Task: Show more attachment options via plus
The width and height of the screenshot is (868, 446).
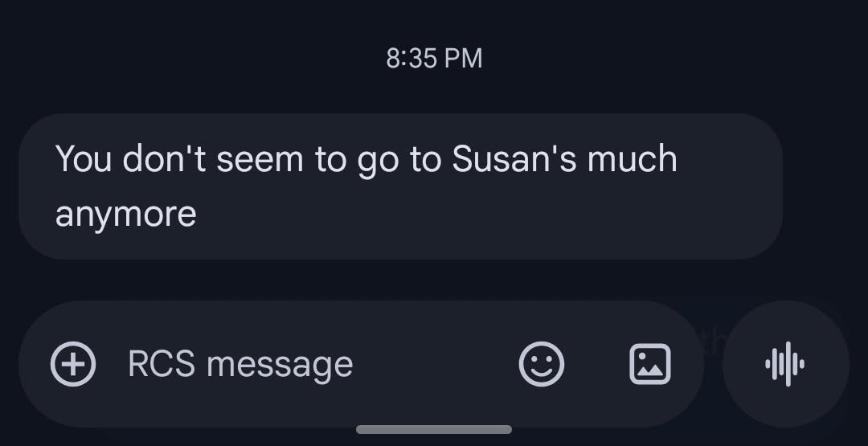Action: coord(73,365)
